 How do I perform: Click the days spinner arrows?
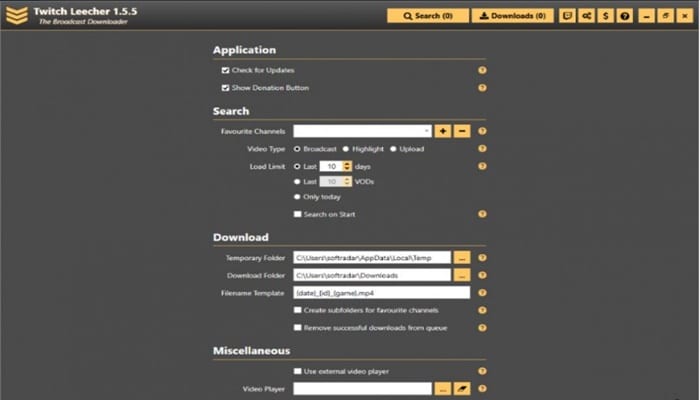[x=347, y=166]
